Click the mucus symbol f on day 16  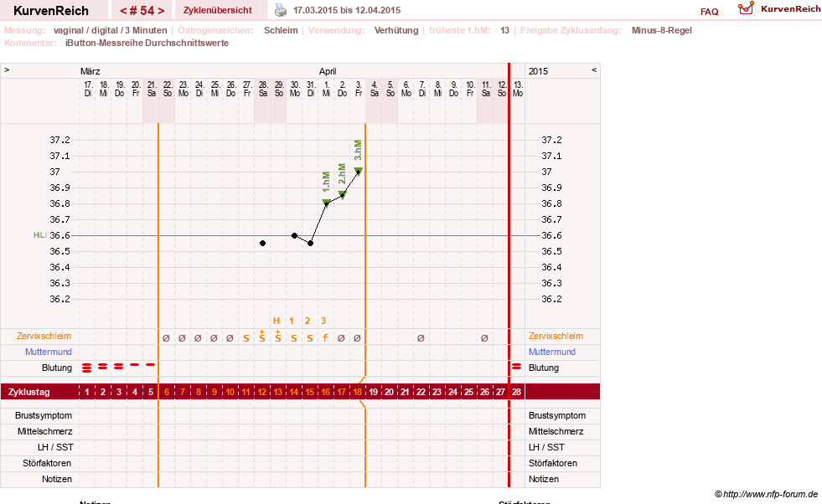point(326,338)
